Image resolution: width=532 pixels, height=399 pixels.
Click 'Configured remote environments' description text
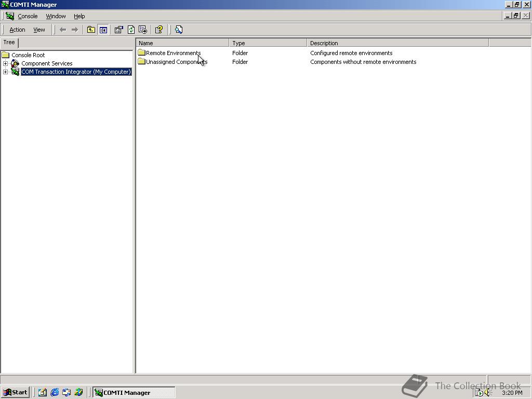click(x=351, y=53)
